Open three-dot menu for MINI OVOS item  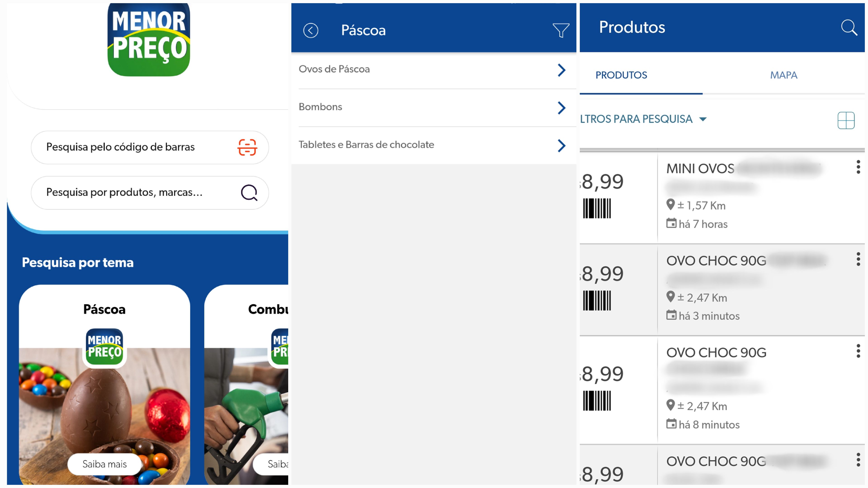pos(858,167)
